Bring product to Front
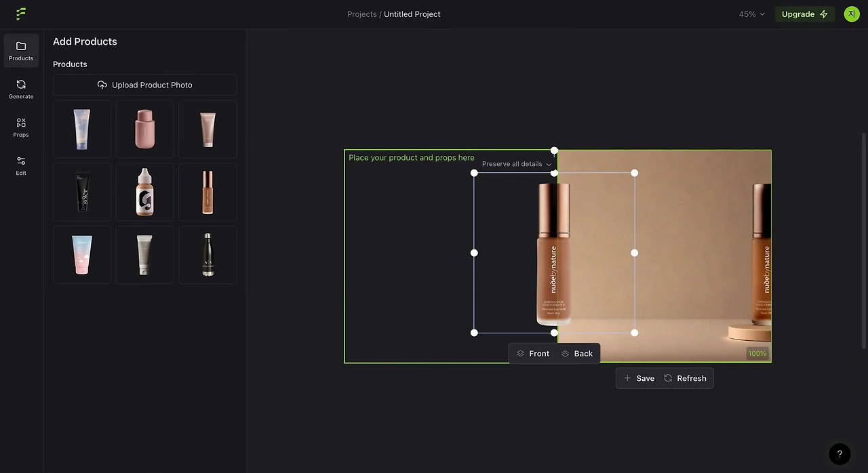Screen dimensions: 868x473 [533, 354]
